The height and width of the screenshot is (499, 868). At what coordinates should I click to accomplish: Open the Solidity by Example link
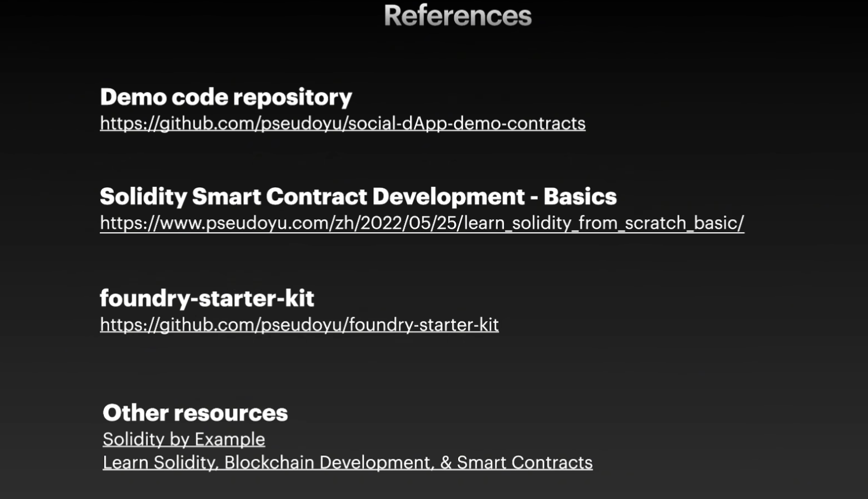pyautogui.click(x=183, y=439)
